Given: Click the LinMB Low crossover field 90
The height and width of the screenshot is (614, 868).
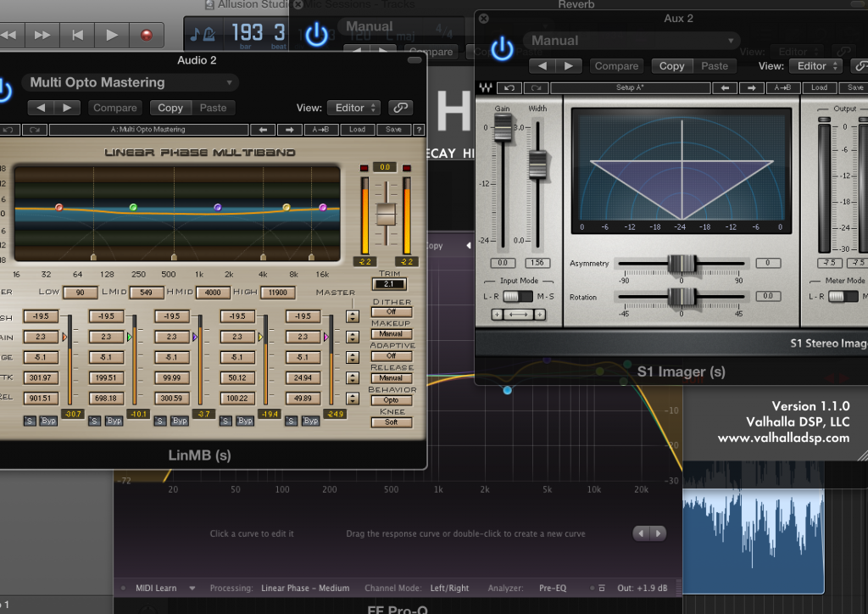Looking at the screenshot, I should pos(81,293).
